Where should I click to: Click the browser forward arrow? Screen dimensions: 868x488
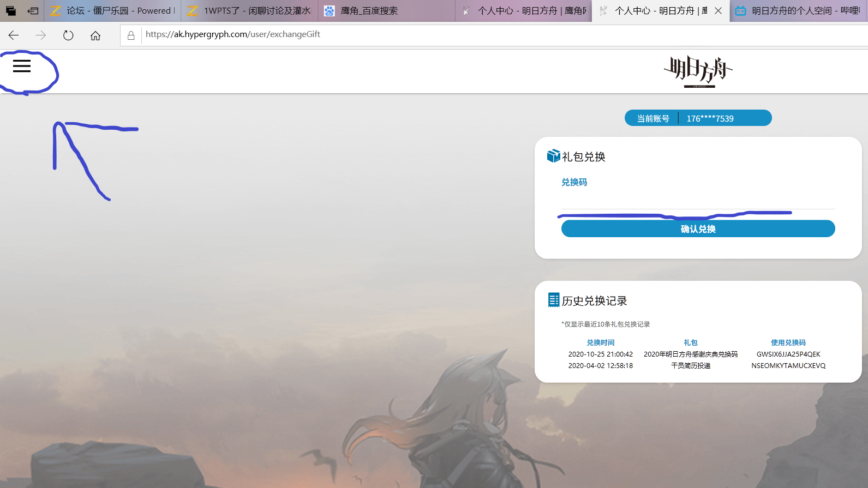pyautogui.click(x=41, y=35)
